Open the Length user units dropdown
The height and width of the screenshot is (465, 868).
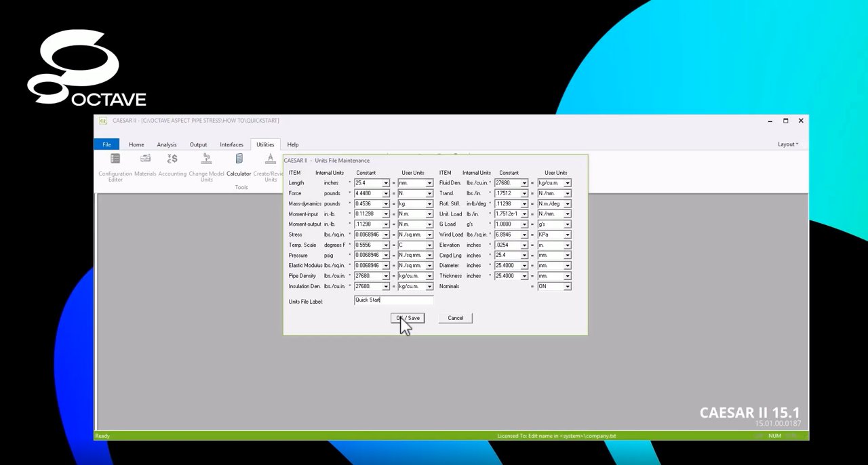click(x=429, y=183)
